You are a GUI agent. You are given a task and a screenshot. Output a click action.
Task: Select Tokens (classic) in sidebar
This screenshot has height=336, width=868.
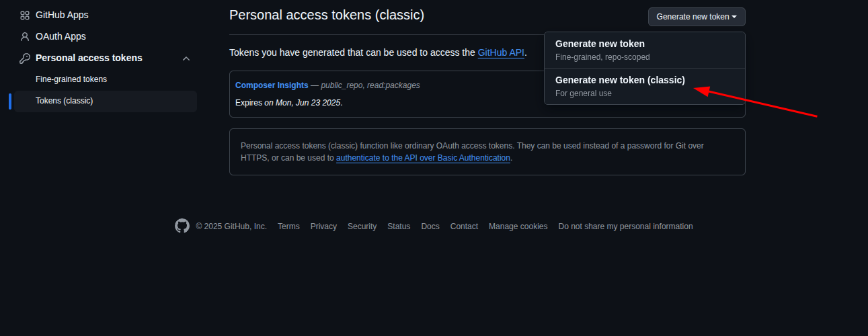(x=65, y=101)
